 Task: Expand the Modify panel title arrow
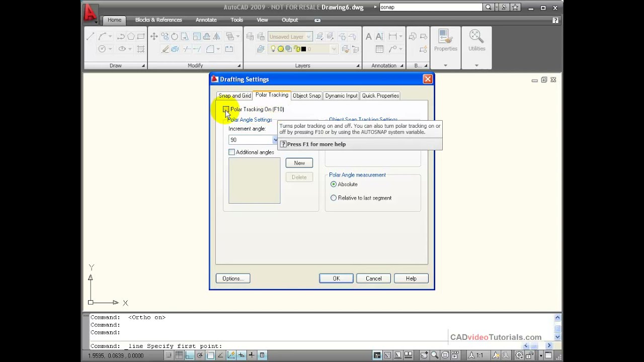click(x=239, y=66)
